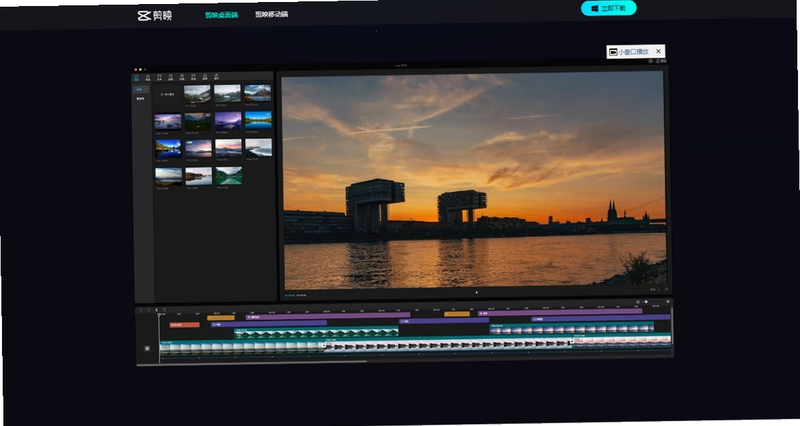Screen dimensions: 800x426
Task: Click the play button under the preview
Action: pos(477,292)
